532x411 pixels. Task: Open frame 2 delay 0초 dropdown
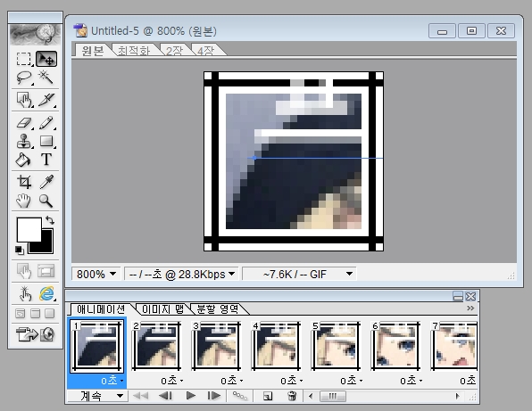pyautogui.click(x=172, y=381)
